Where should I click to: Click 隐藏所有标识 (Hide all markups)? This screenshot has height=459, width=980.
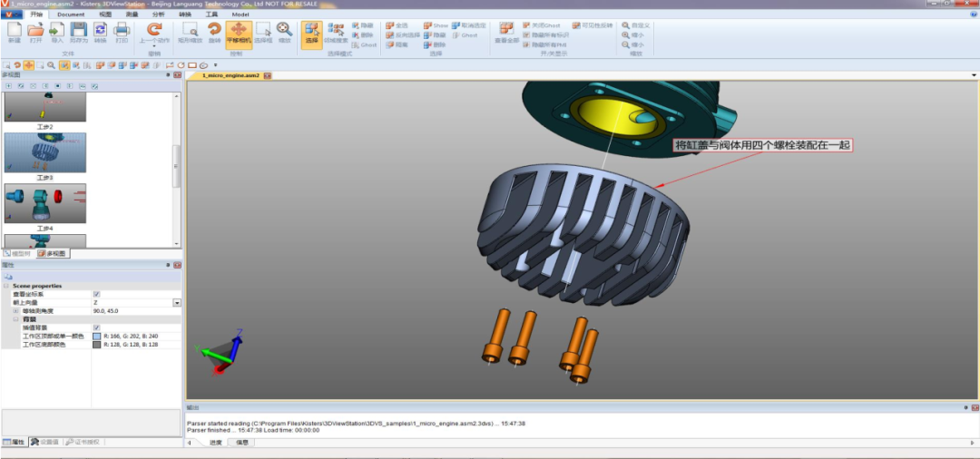pyautogui.click(x=545, y=35)
